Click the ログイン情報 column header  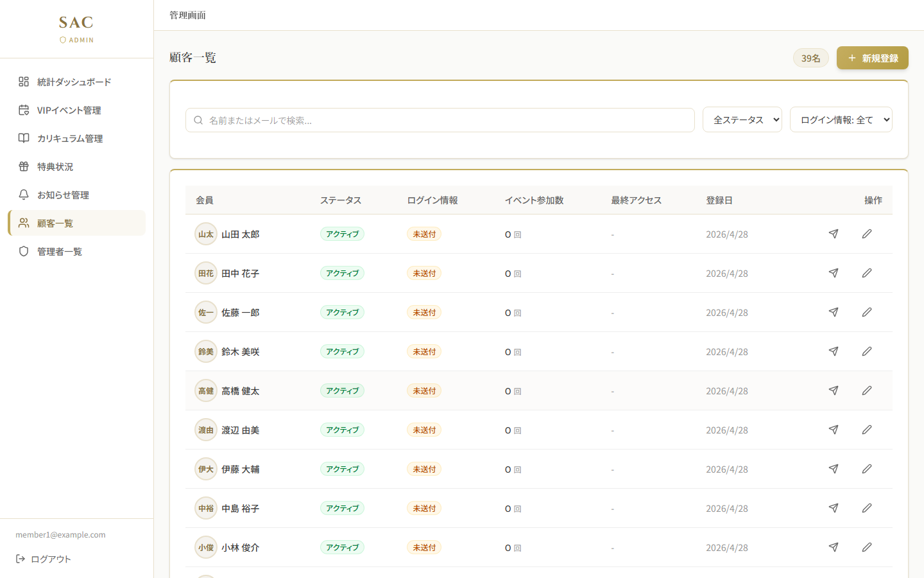pyautogui.click(x=432, y=200)
